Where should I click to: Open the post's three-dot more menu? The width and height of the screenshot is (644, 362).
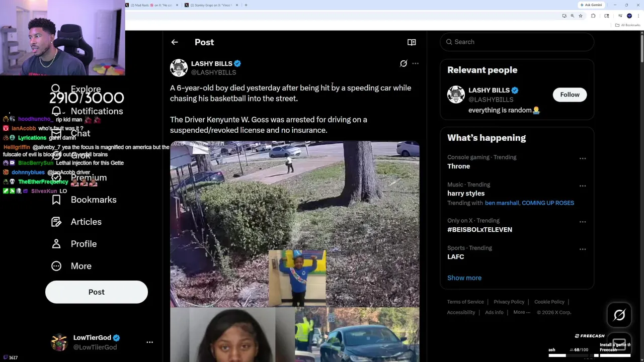coord(415,63)
